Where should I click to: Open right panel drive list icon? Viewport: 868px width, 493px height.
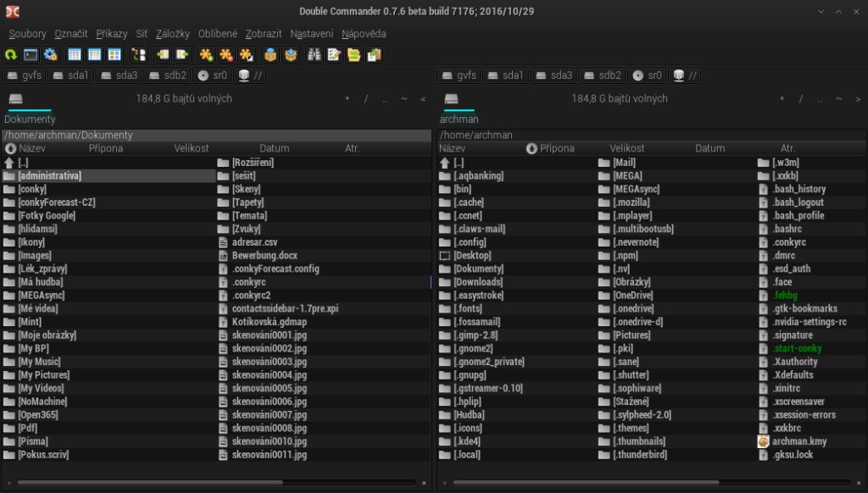click(451, 98)
